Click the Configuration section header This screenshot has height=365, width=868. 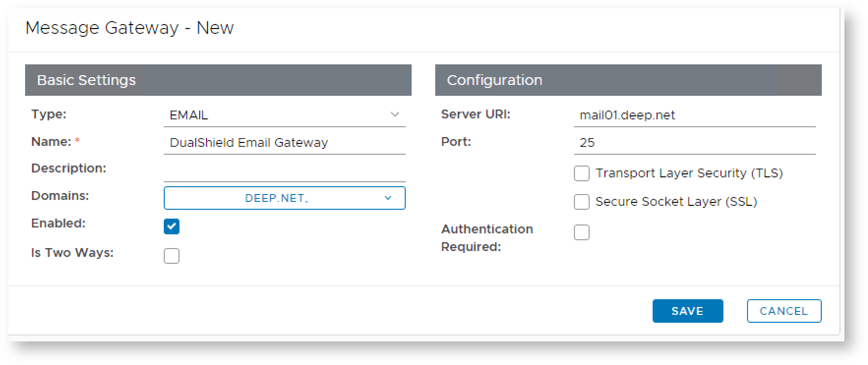[x=628, y=80]
